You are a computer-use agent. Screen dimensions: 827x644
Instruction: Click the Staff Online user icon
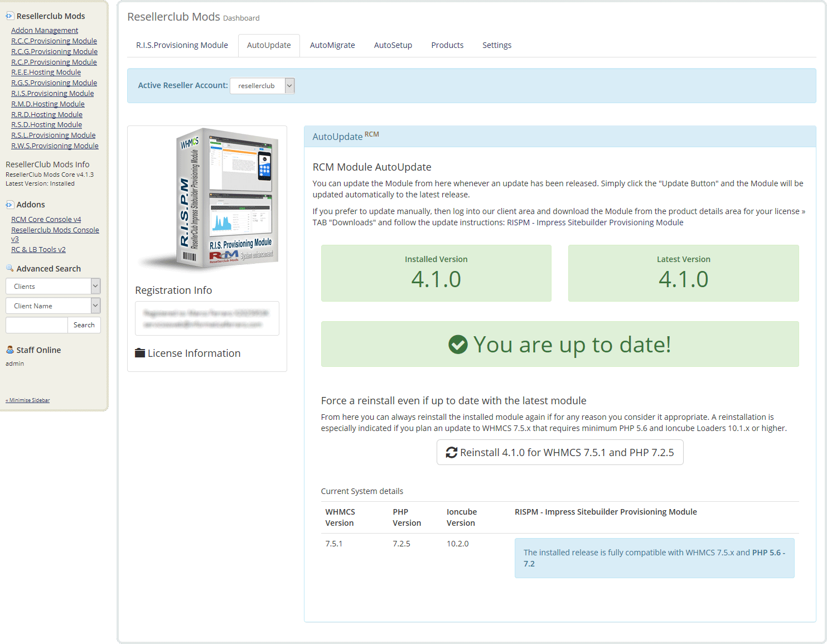(x=9, y=350)
